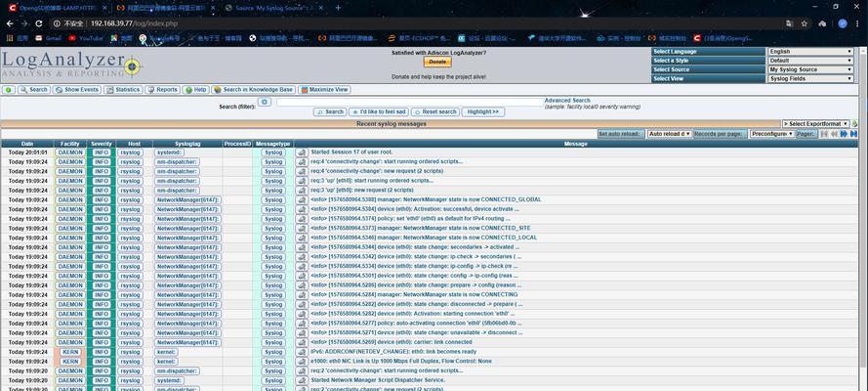
Task: Open the Select a Style dropdown showing Default
Action: (x=810, y=61)
